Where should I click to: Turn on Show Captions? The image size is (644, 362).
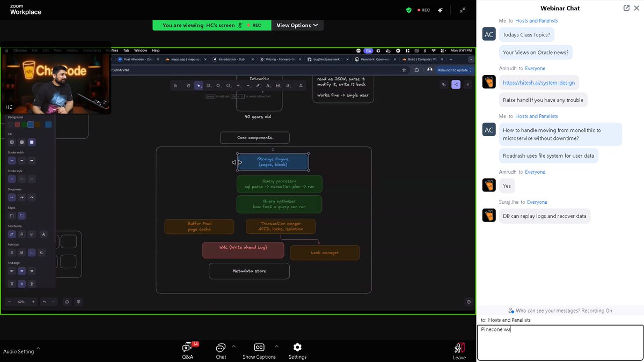259,351
